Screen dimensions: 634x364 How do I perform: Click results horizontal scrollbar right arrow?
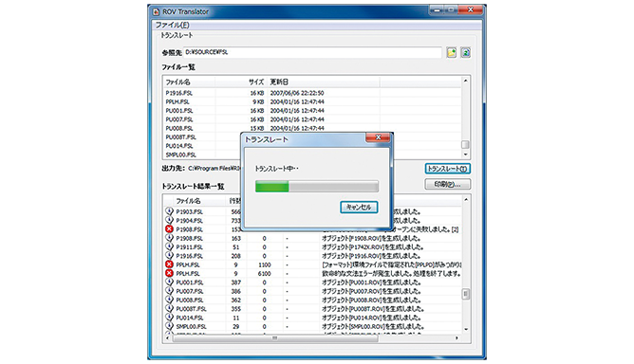(457, 338)
